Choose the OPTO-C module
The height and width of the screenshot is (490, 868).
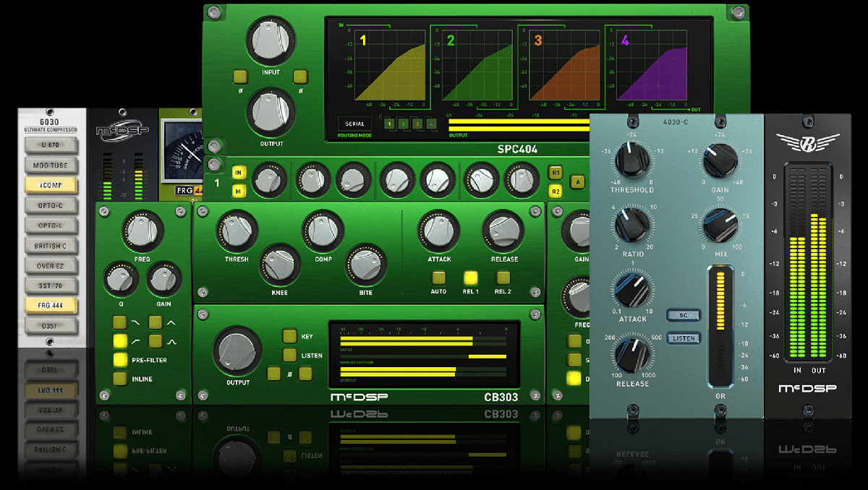(x=51, y=206)
